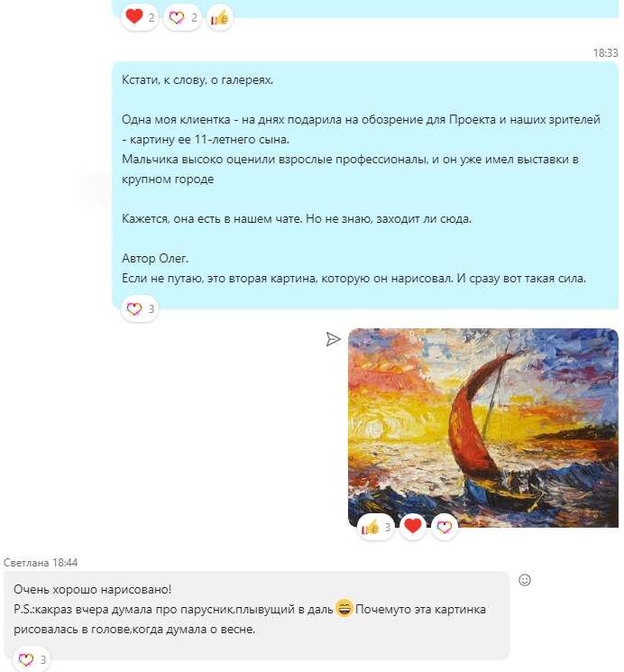Click thumbs up reaction under the painting
The height and width of the screenshot is (672, 624).
[376, 527]
